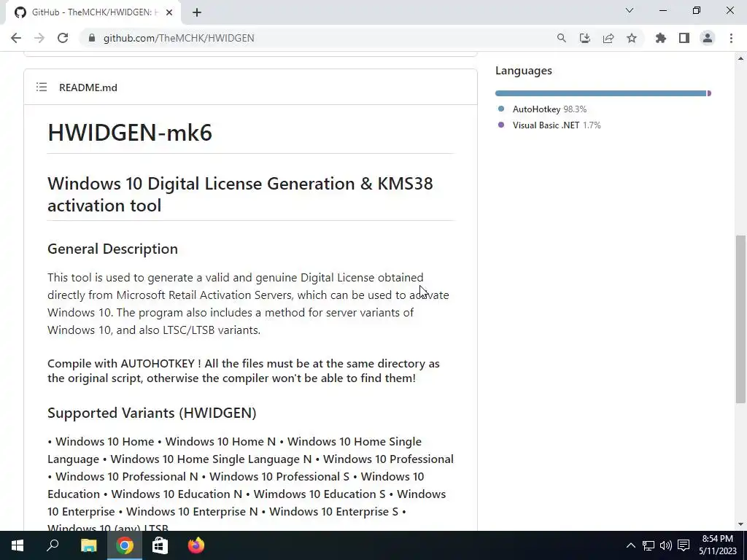This screenshot has width=747, height=560.
Task: View site security lock information
Action: tap(92, 38)
